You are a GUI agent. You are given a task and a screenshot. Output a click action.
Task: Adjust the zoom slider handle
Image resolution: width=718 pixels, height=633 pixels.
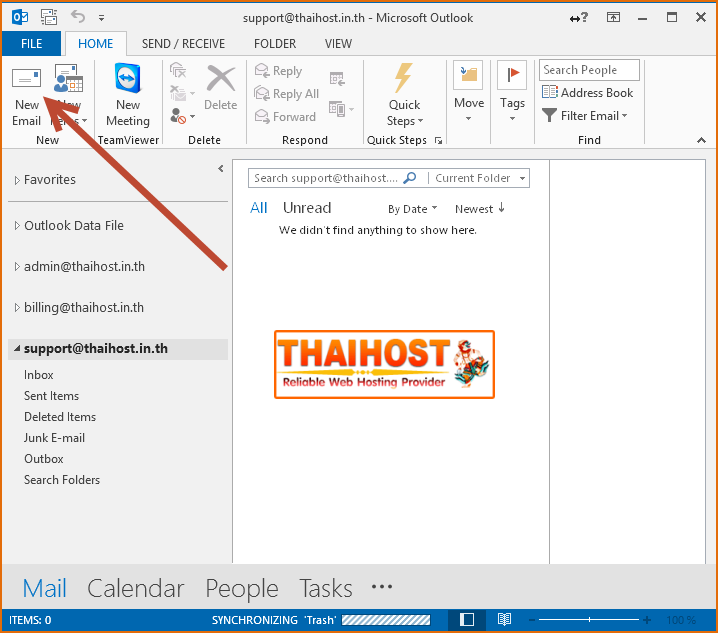tap(589, 620)
